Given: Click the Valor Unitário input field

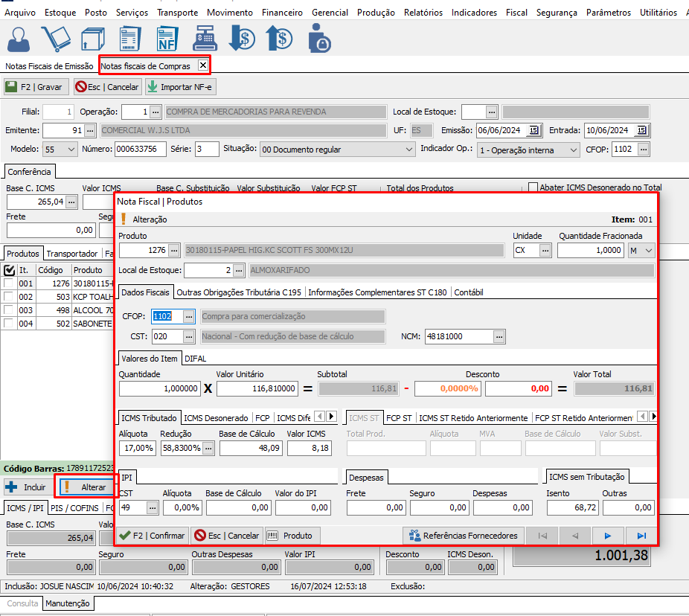Looking at the screenshot, I should (257, 388).
